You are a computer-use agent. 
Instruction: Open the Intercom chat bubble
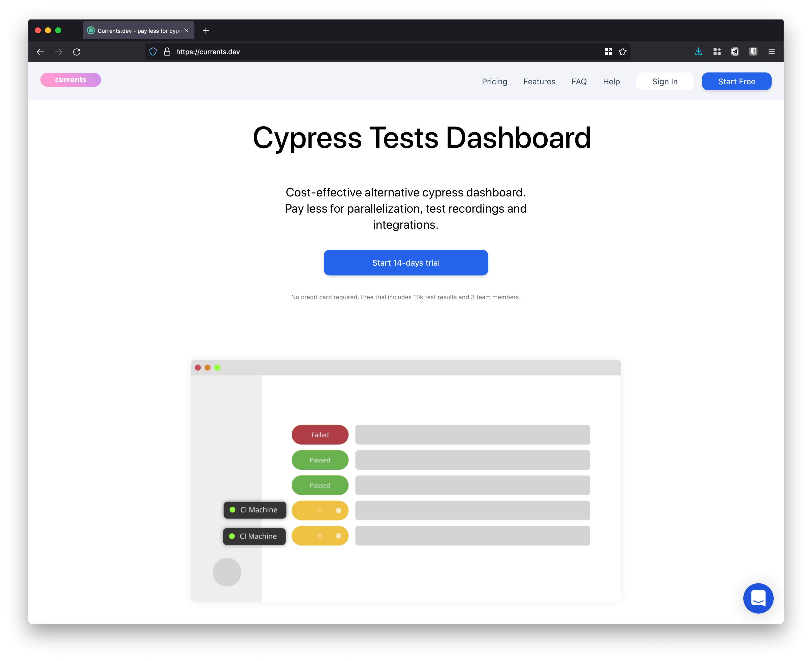tap(758, 598)
